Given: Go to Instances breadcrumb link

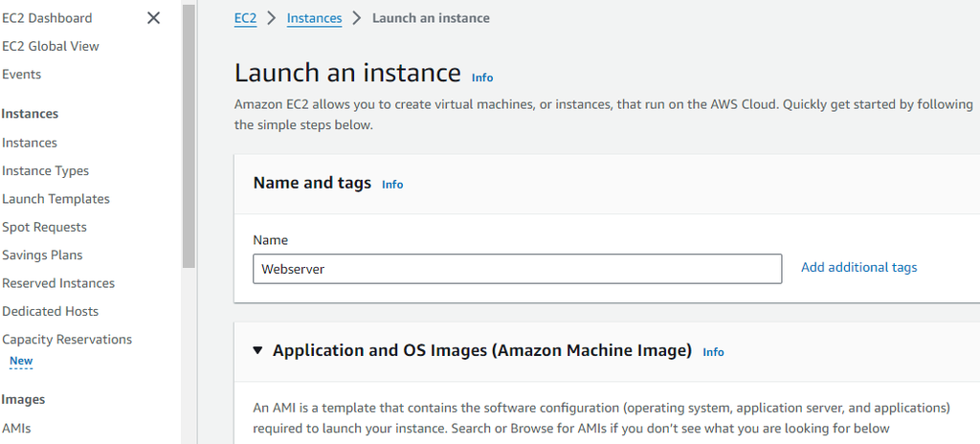Looking at the screenshot, I should [x=314, y=18].
